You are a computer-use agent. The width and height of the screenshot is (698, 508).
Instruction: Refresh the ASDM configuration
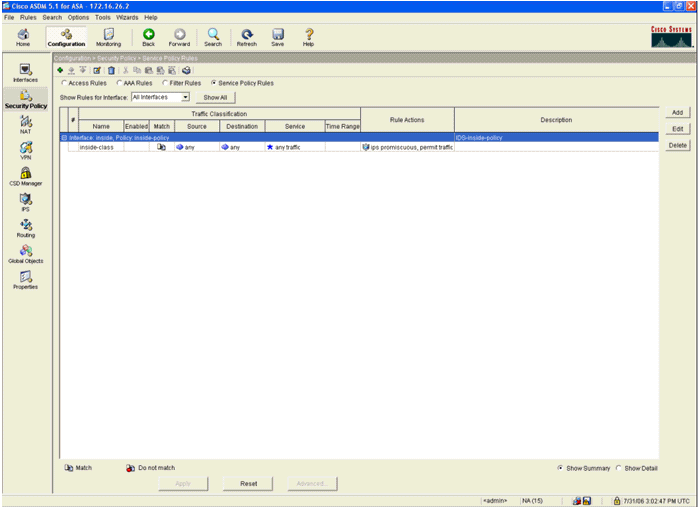[247, 37]
